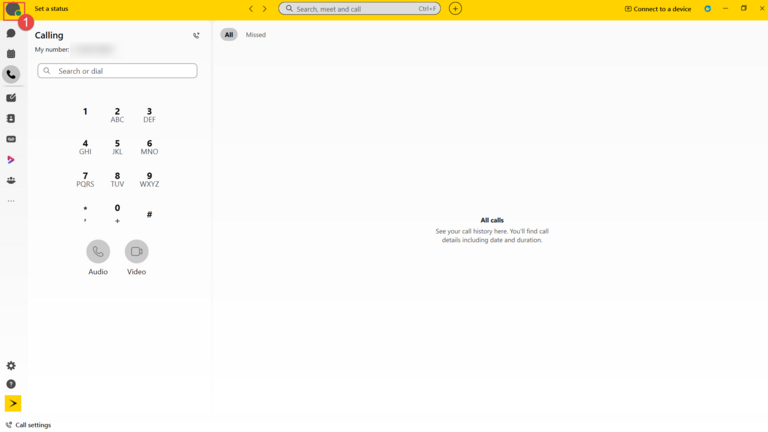Restore down the Webex window
The width and height of the screenshot is (768, 432).
coord(744,8)
